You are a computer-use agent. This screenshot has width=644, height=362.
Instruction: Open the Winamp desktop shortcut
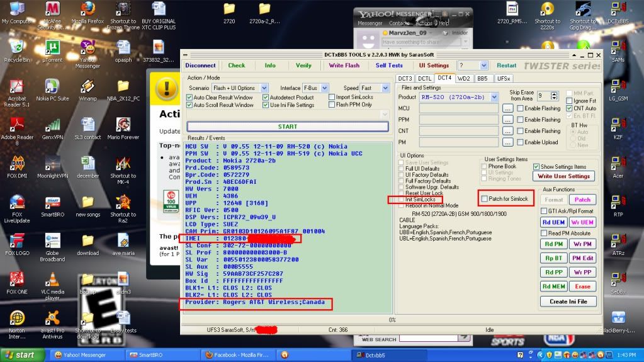pyautogui.click(x=88, y=90)
